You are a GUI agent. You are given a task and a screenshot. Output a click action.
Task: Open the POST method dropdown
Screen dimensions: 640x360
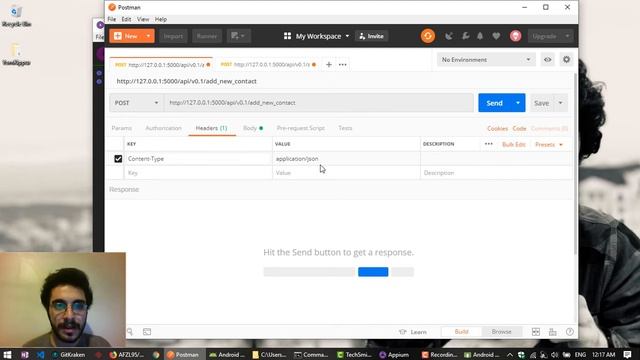[136, 103]
